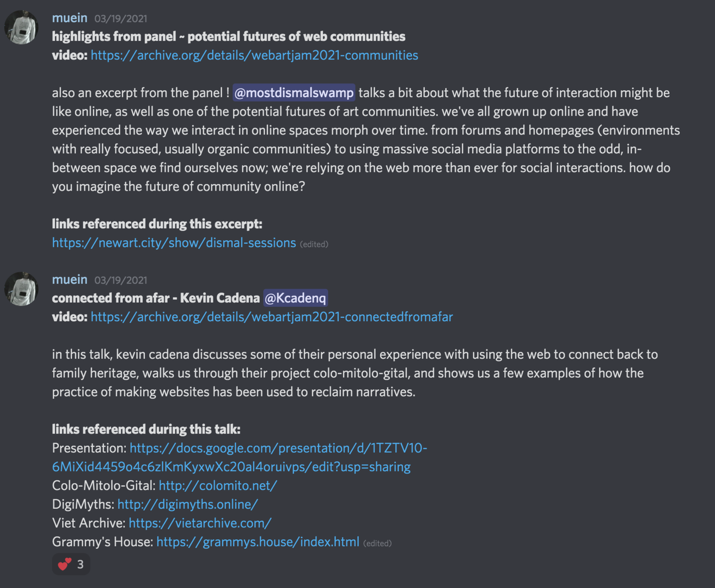The width and height of the screenshot is (715, 588).
Task: Open the webartjam2021-connectedfromafar video link
Action: (271, 317)
